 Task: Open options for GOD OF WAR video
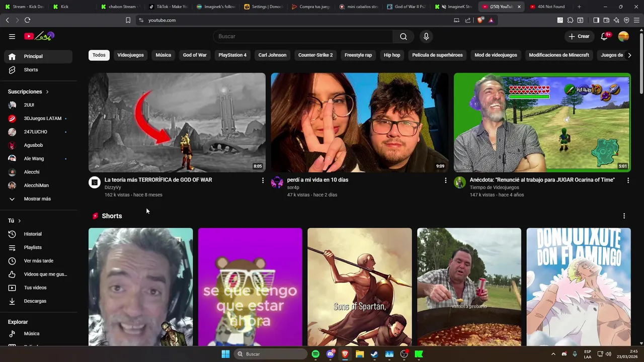[x=263, y=180]
